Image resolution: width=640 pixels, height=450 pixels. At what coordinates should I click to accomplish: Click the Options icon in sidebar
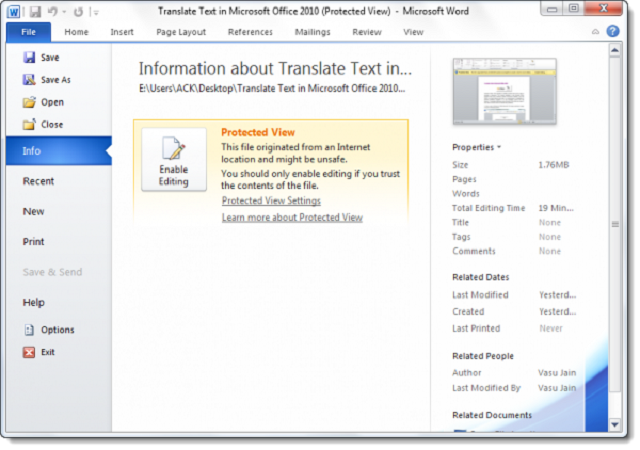pos(29,330)
